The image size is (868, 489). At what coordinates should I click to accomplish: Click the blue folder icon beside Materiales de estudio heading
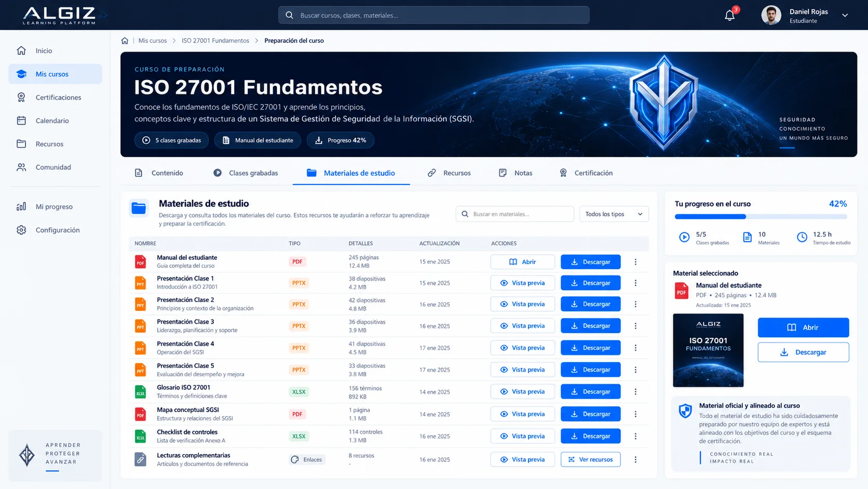tap(139, 208)
